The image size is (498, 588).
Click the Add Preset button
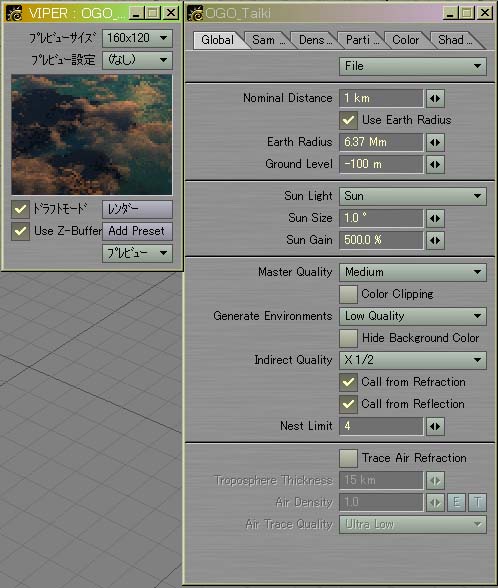tap(137, 231)
